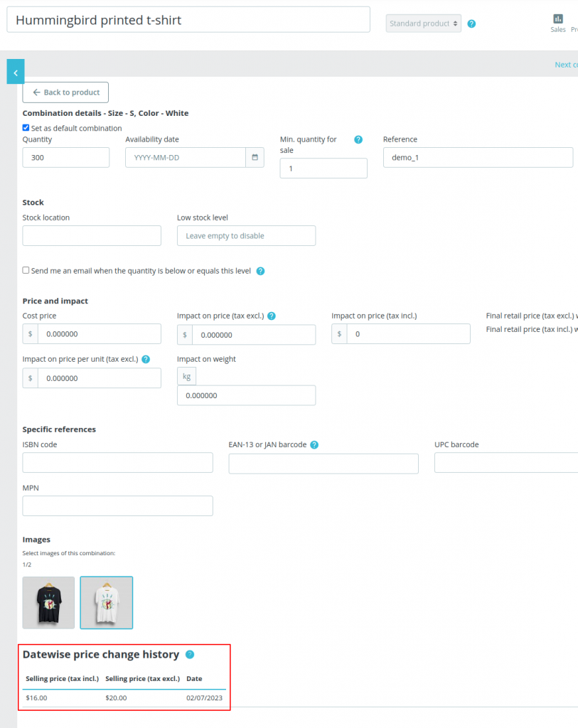
Task: Open the Standard product type dropdown
Action: click(x=424, y=23)
